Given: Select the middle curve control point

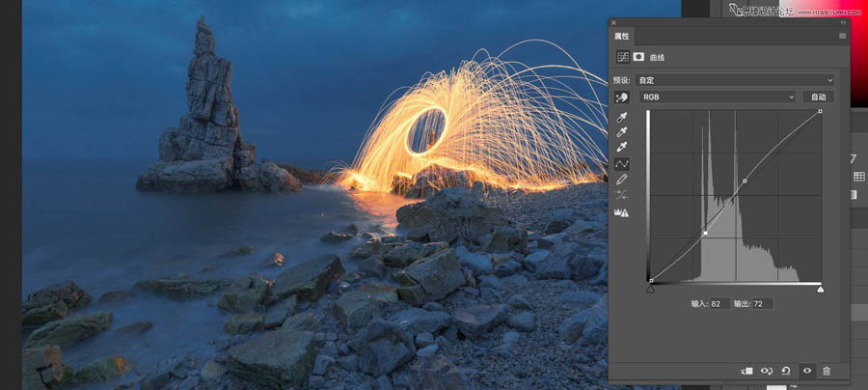Looking at the screenshot, I should (745, 181).
